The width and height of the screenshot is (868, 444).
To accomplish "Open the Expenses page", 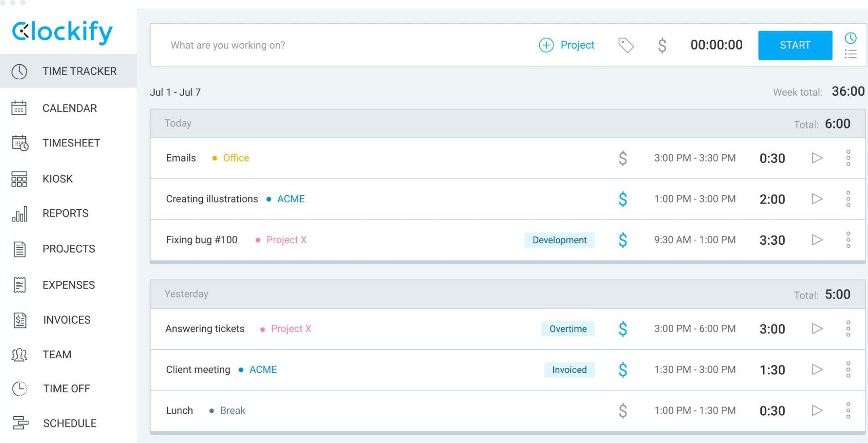I will tap(69, 285).
